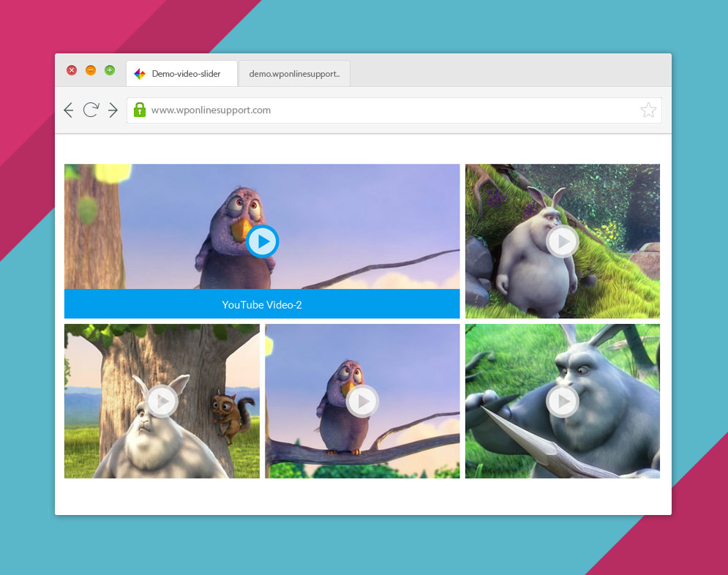Switch to the demo.wponlinesupport tab
This screenshot has width=728, height=575.
294,73
